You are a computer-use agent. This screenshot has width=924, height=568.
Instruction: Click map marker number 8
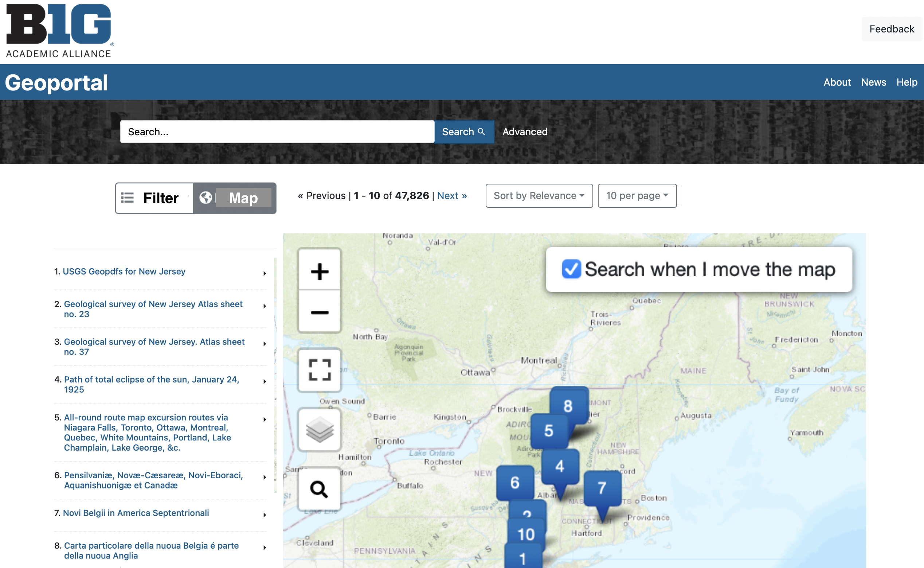(x=568, y=406)
